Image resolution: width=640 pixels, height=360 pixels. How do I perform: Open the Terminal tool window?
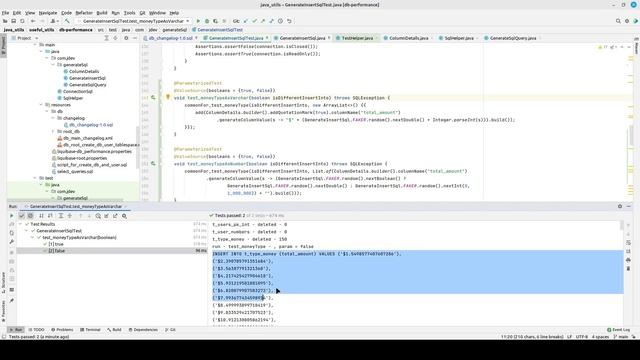pos(90,329)
